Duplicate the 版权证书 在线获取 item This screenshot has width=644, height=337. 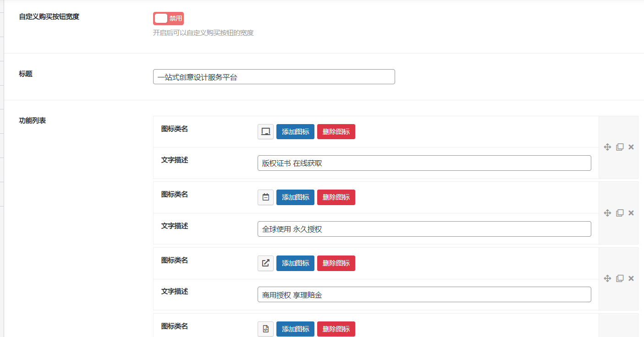point(620,147)
